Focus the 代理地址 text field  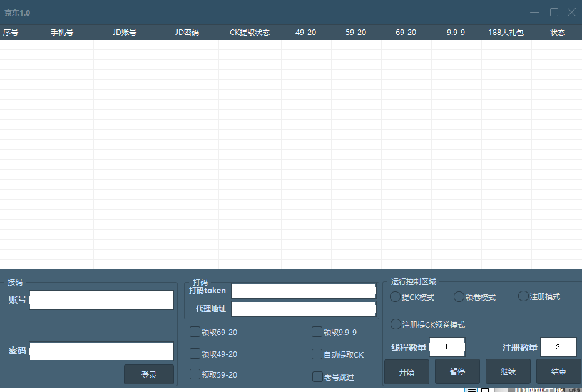(304, 309)
